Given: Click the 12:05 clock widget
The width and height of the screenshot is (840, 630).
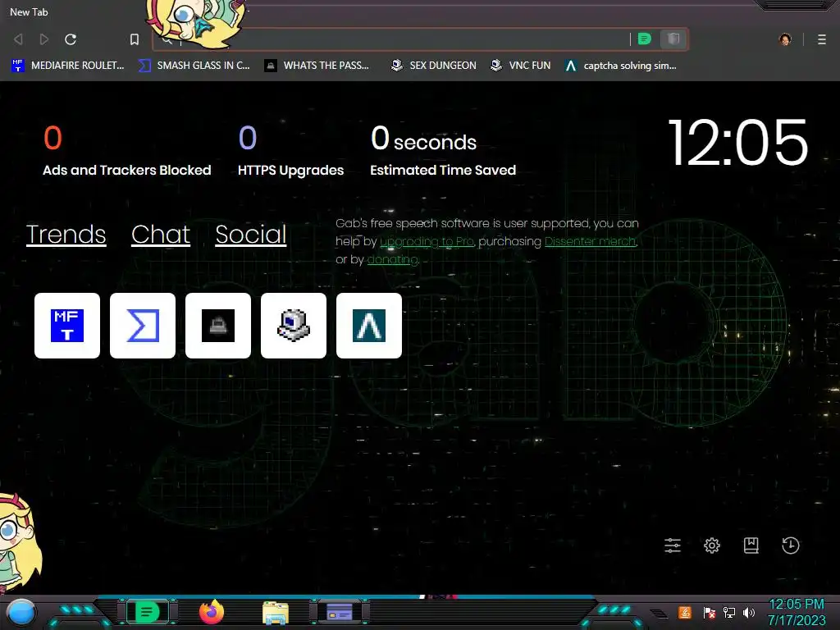Looking at the screenshot, I should coord(738,143).
